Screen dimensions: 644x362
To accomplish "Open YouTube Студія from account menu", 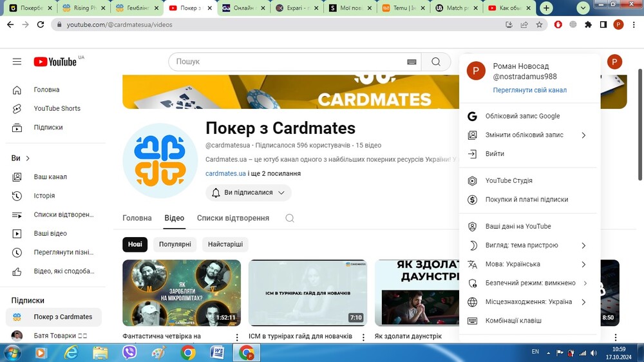I will coord(529,181).
